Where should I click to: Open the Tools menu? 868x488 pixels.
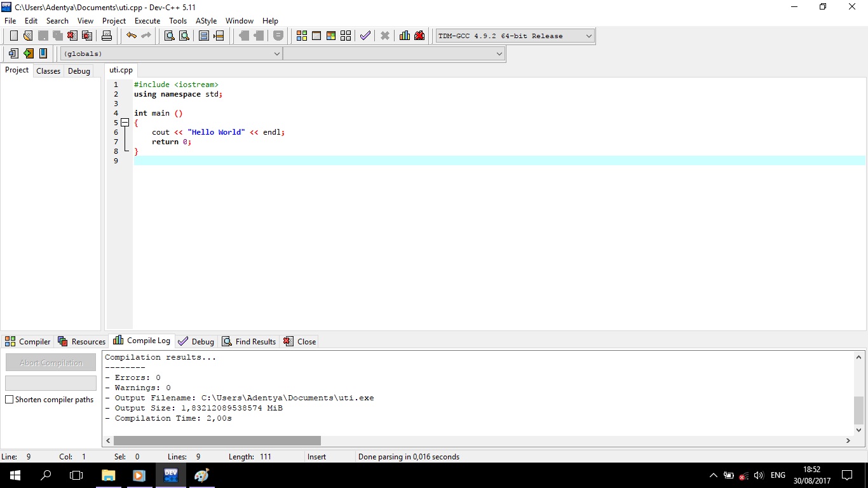coord(178,21)
